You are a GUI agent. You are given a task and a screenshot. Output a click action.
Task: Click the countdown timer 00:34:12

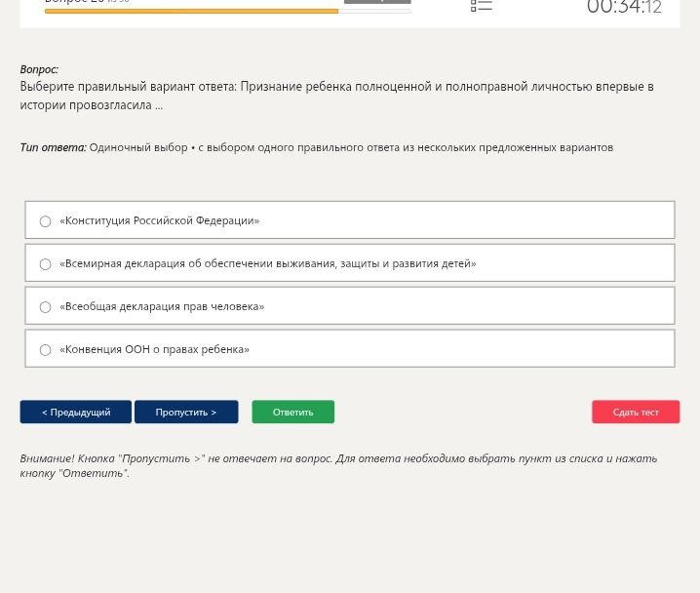(x=624, y=7)
